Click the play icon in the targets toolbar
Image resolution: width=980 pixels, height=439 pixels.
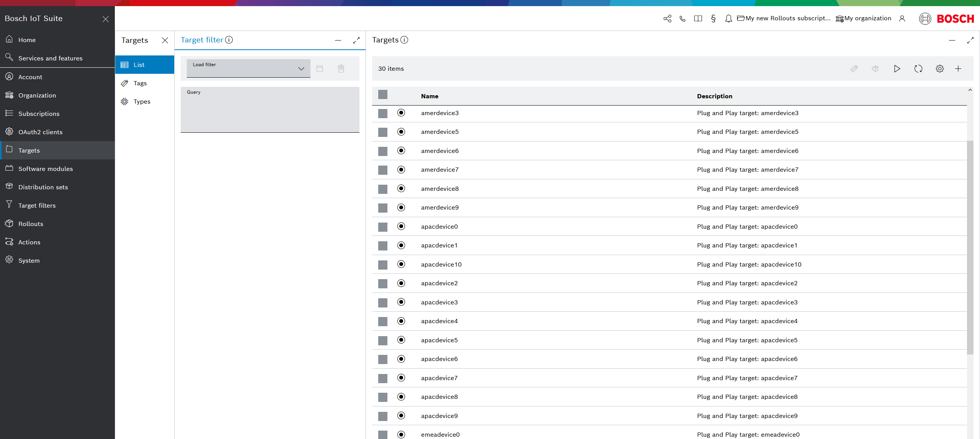pos(897,69)
